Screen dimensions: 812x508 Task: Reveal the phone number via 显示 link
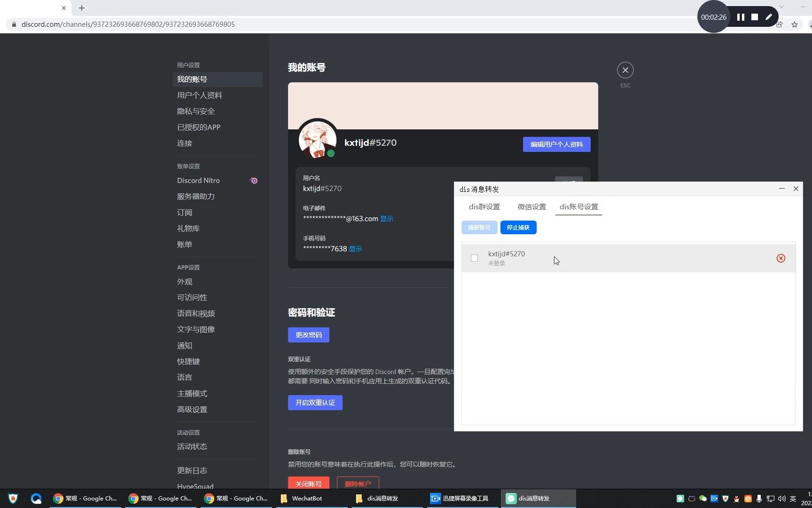pyautogui.click(x=355, y=249)
